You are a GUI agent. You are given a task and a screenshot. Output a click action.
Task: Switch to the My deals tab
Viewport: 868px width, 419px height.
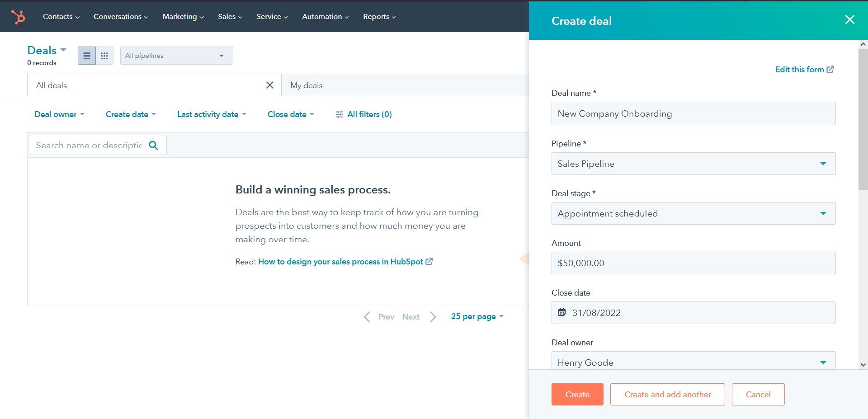click(x=307, y=85)
